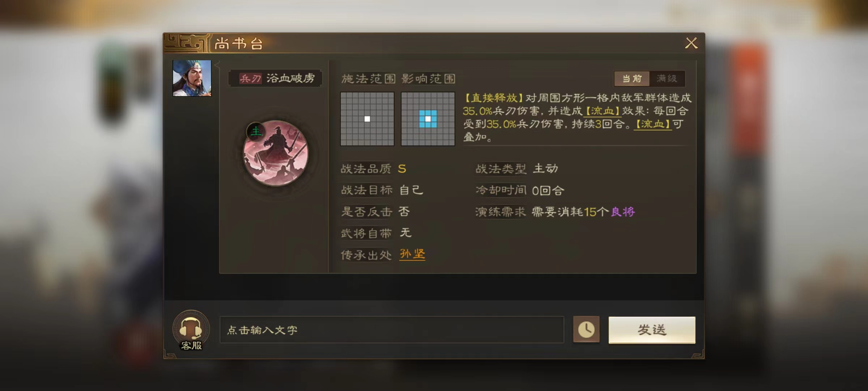Tap the red 兵刃 skill type tag
The image size is (868, 391).
coord(250,79)
